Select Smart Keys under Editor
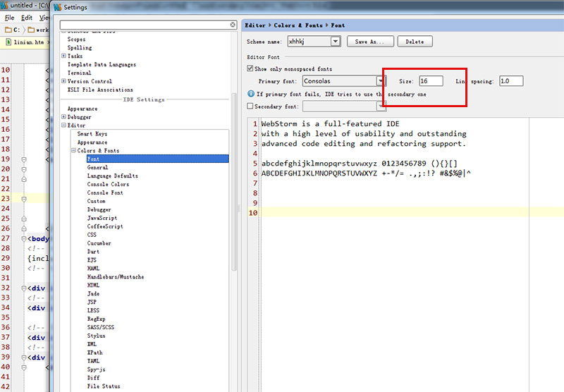The height and width of the screenshot is (392, 564). (92, 133)
